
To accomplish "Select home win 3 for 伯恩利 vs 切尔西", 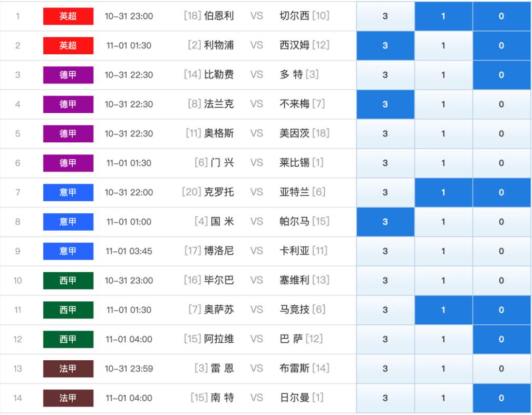I will tap(385, 16).
